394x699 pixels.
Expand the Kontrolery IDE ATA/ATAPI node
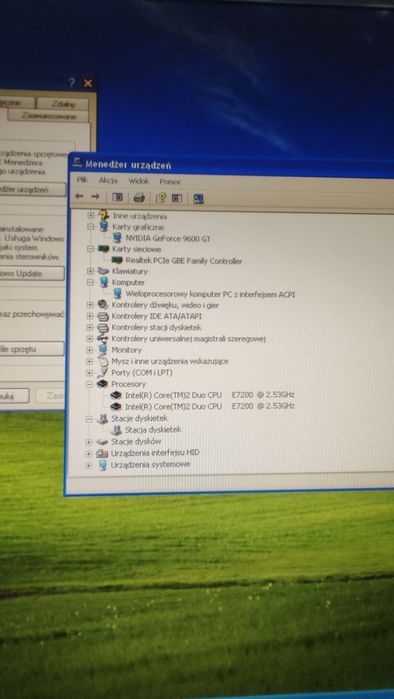pyautogui.click(x=90, y=316)
